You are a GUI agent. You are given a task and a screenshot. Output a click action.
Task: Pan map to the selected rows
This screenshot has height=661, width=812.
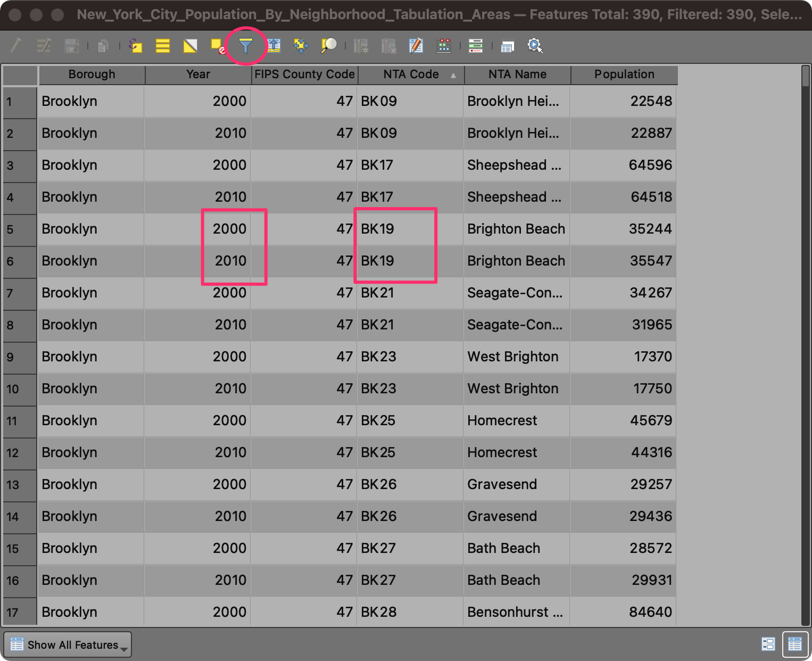[301, 46]
